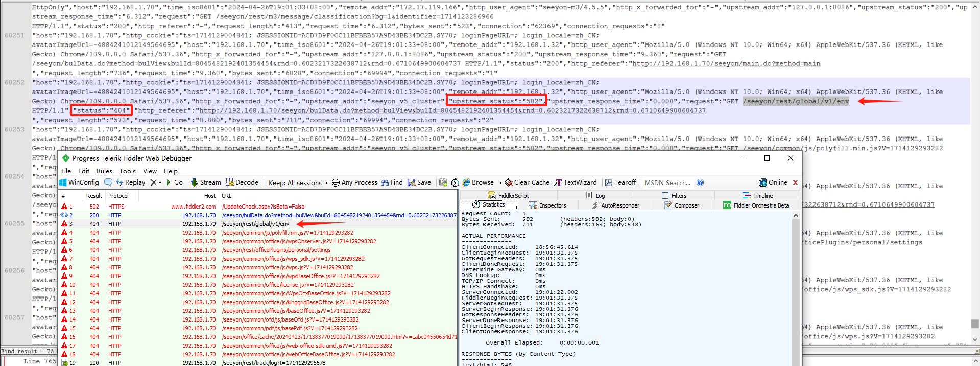Open WinConfig from the Fiddler toolbar
The image size is (980, 366).
79,182
